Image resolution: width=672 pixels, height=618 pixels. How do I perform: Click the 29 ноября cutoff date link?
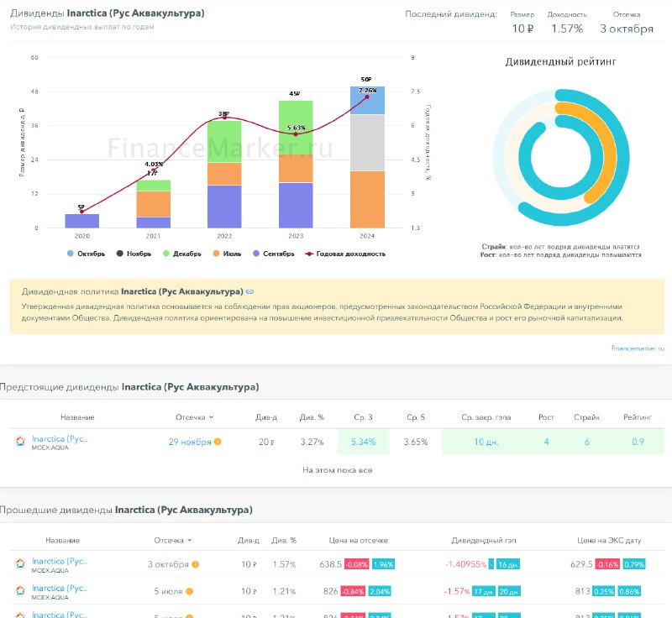tap(190, 442)
